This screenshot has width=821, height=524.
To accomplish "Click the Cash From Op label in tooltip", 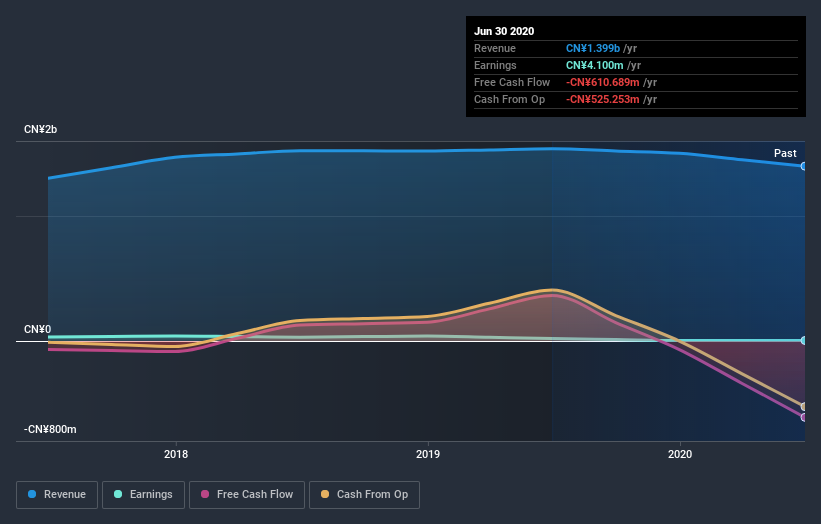I will [509, 99].
